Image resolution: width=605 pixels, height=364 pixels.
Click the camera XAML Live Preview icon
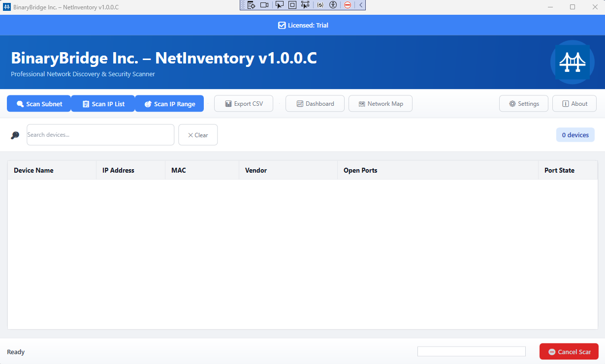[x=264, y=5]
